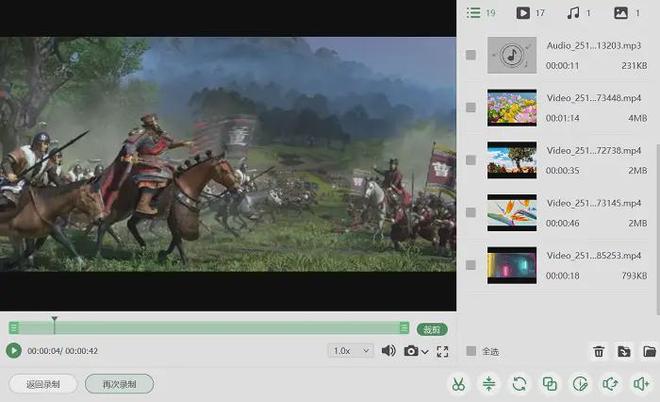Click the compress video icon
Viewport: 660px width, 402px height.
click(x=489, y=383)
